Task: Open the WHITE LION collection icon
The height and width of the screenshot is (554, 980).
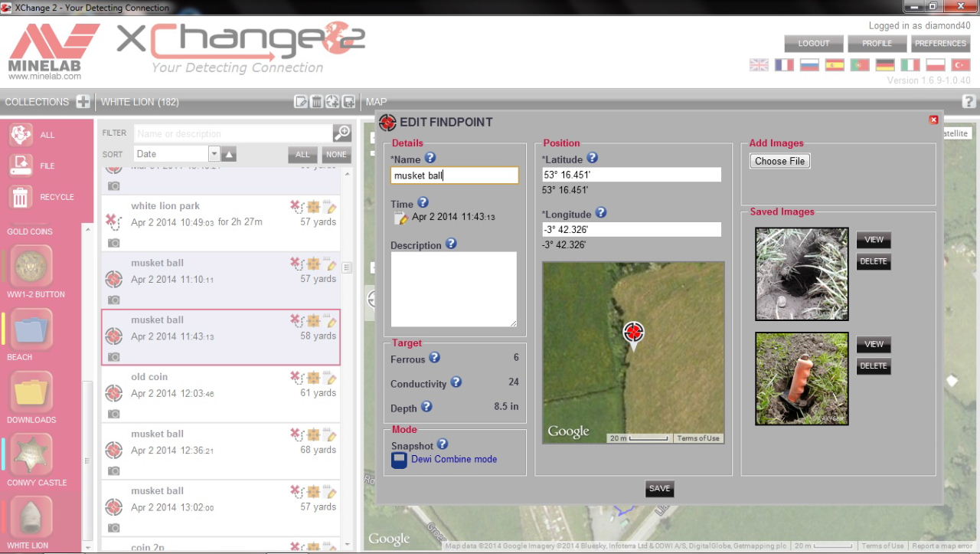Action: 31,517
